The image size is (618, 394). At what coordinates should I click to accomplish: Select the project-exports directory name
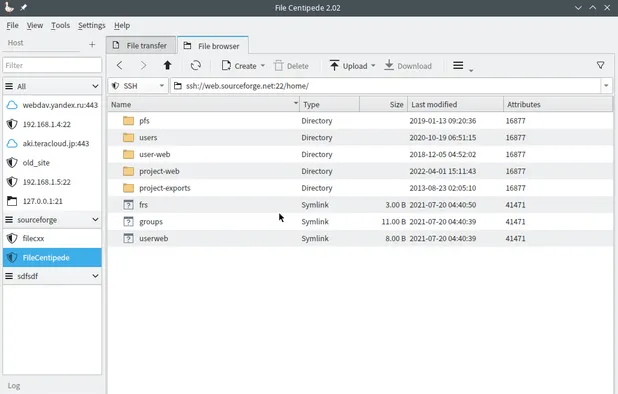click(x=165, y=188)
